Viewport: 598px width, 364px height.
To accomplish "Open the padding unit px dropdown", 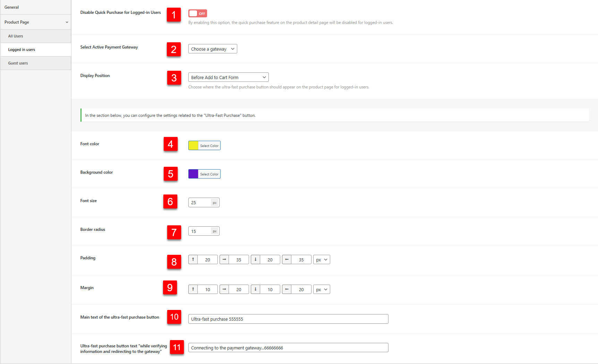I will [322, 260].
